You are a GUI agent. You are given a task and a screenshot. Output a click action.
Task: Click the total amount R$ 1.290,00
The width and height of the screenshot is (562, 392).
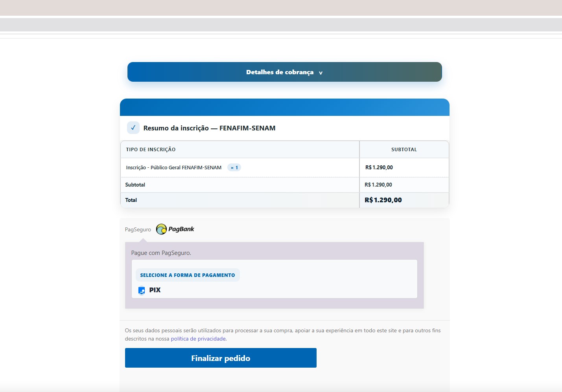(x=383, y=200)
